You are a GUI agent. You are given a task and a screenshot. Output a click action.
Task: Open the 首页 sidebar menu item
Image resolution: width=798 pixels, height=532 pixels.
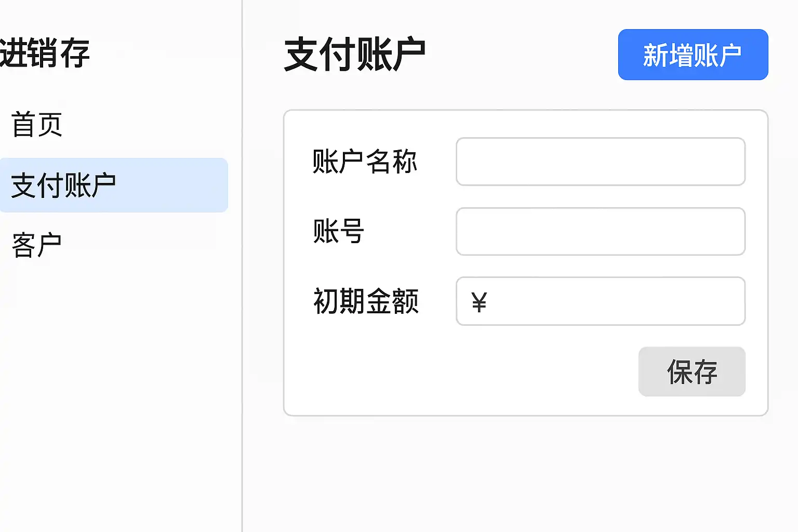[x=37, y=125]
